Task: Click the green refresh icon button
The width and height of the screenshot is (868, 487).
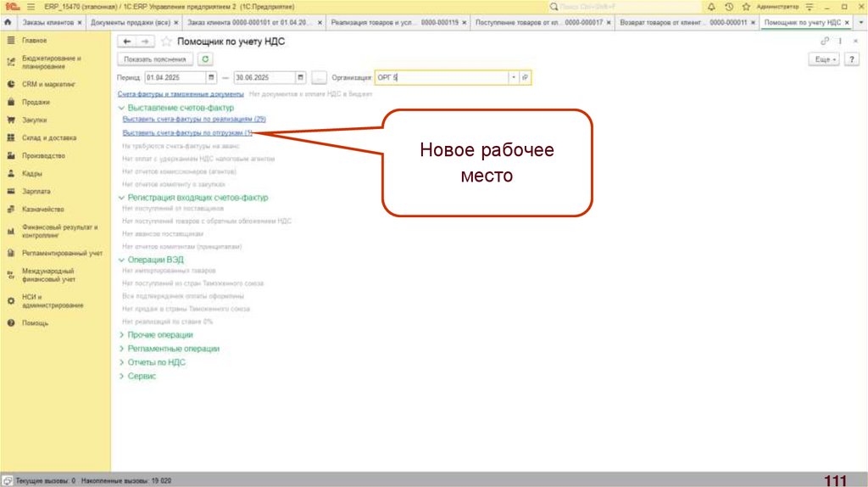Action: pyautogui.click(x=205, y=59)
